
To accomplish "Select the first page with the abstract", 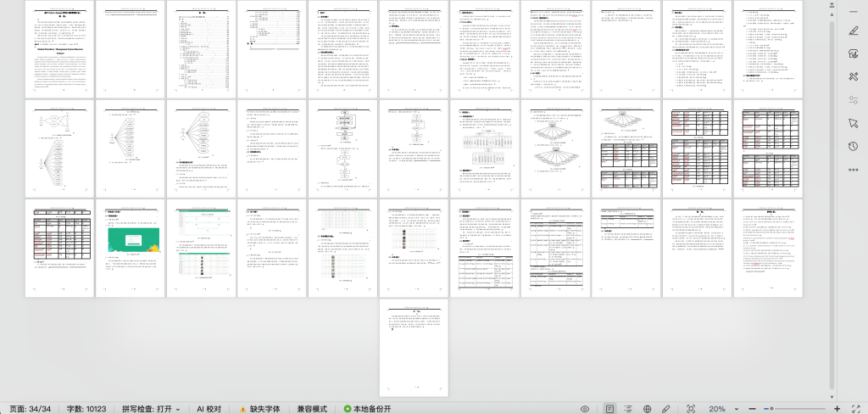I will pyautogui.click(x=60, y=48).
